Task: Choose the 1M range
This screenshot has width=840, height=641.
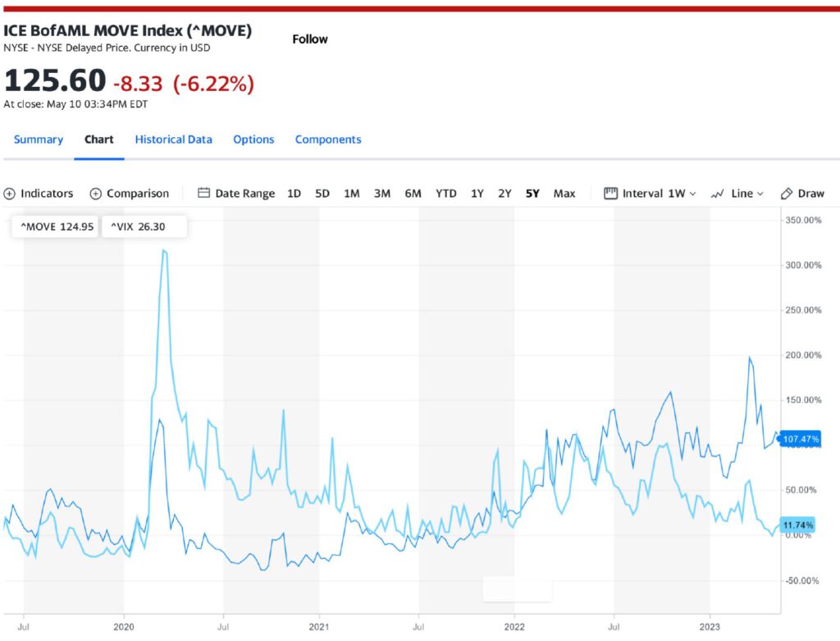Action: [352, 194]
